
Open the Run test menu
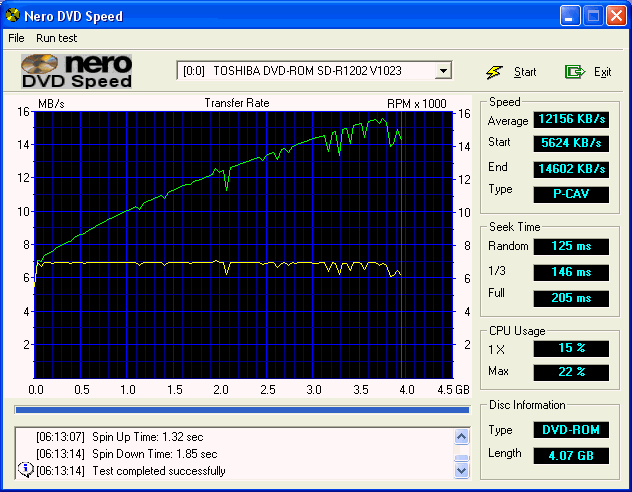click(x=56, y=38)
